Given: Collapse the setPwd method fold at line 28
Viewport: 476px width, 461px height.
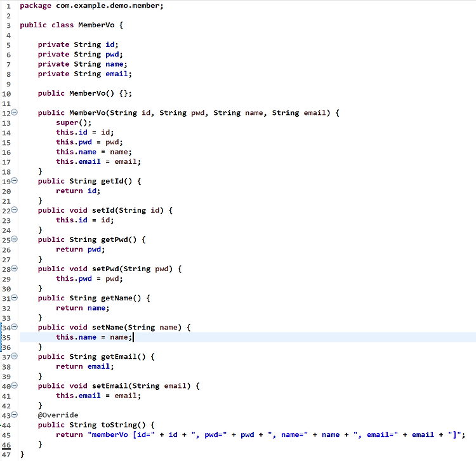Looking at the screenshot, I should 14,269.
